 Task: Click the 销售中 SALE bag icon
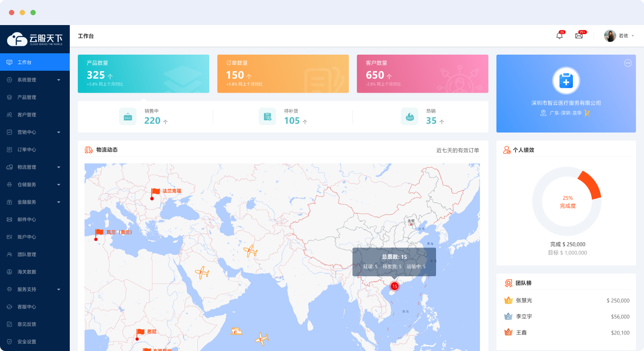click(128, 116)
